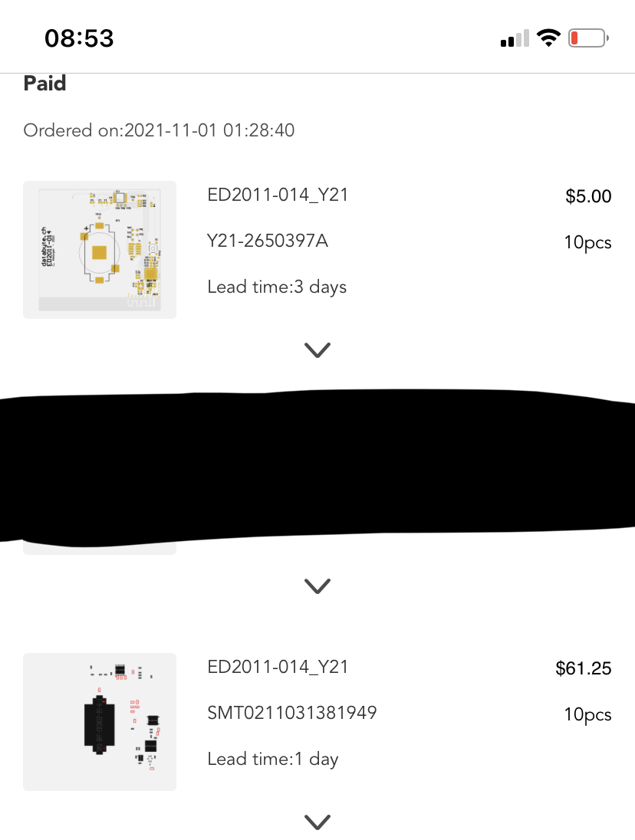
Task: Tap the first ED2011-014_Y21 file name
Action: click(x=278, y=195)
